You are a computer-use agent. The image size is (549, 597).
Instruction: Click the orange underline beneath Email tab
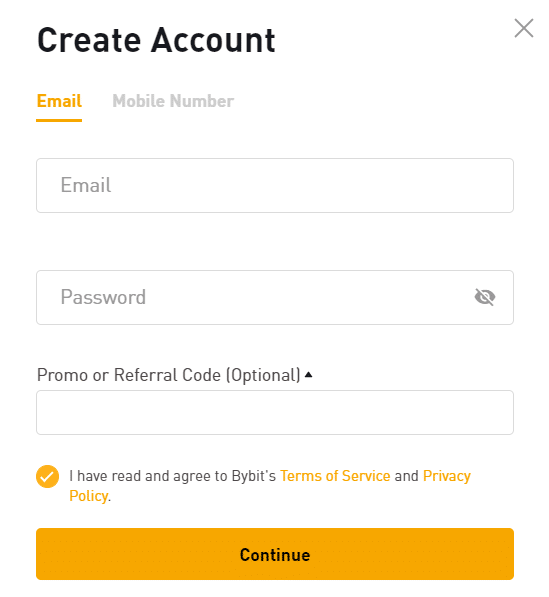click(x=59, y=120)
